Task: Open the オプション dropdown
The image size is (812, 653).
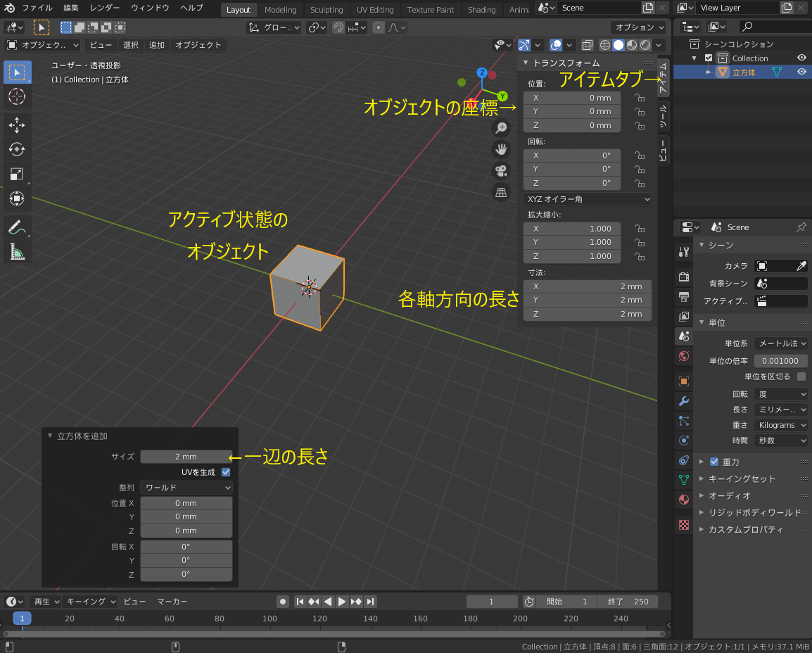Action: tap(639, 27)
